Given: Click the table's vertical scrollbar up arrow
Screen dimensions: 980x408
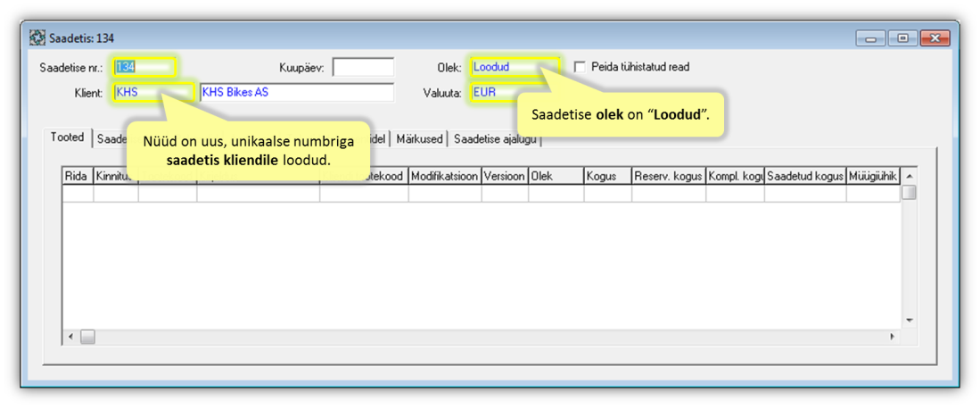Looking at the screenshot, I should pos(910,175).
